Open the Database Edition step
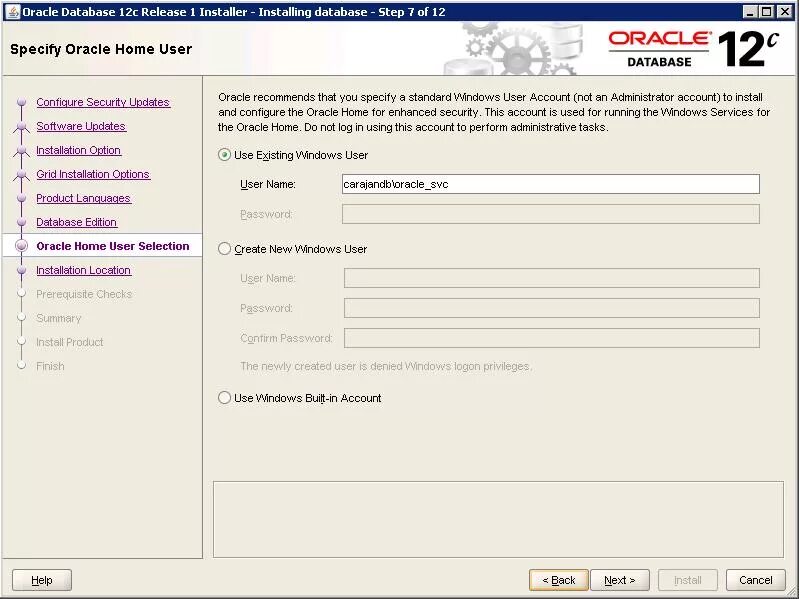 pyautogui.click(x=76, y=222)
